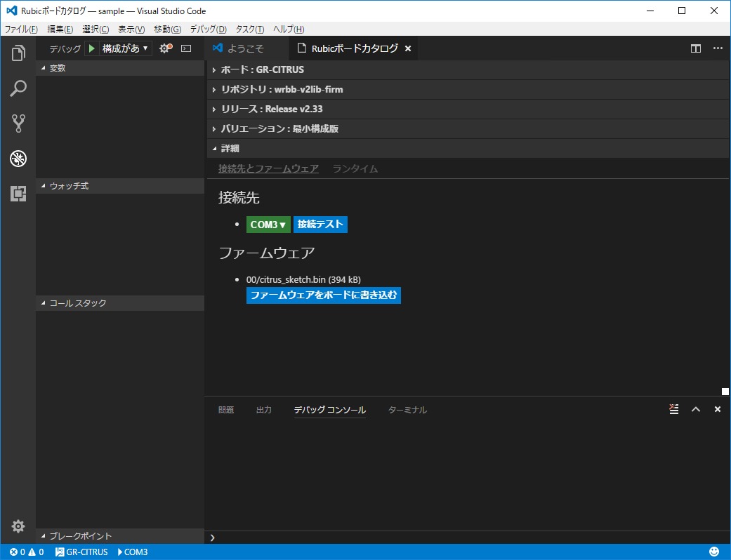This screenshot has width=731, height=560.
Task: Click GR-CITRUS board in the status bar
Action: tap(81, 552)
